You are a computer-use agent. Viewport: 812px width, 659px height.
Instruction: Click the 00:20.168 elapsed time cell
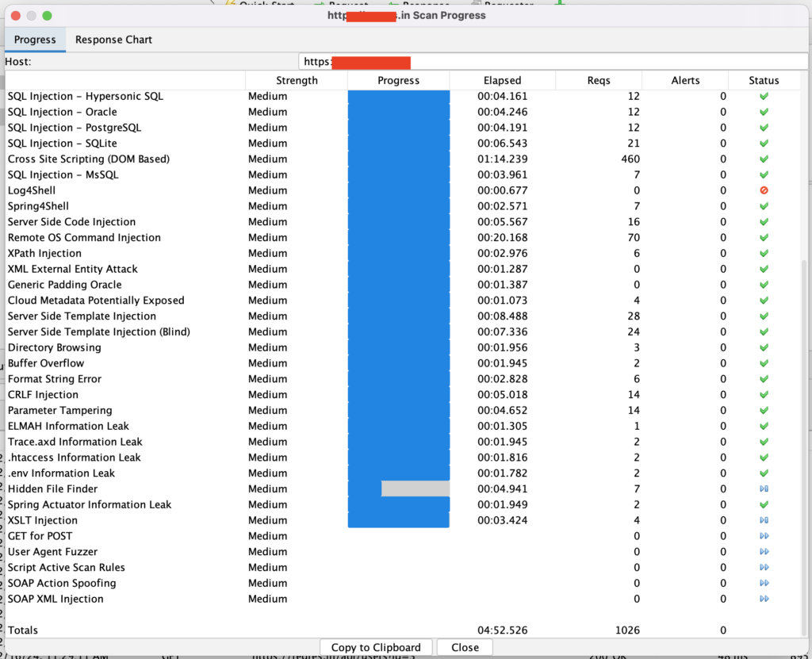point(502,238)
